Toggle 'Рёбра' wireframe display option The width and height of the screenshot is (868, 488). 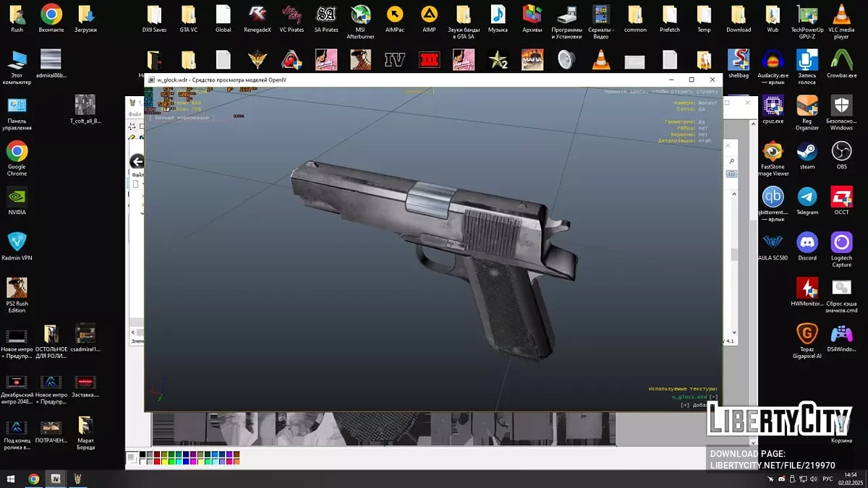(702, 128)
